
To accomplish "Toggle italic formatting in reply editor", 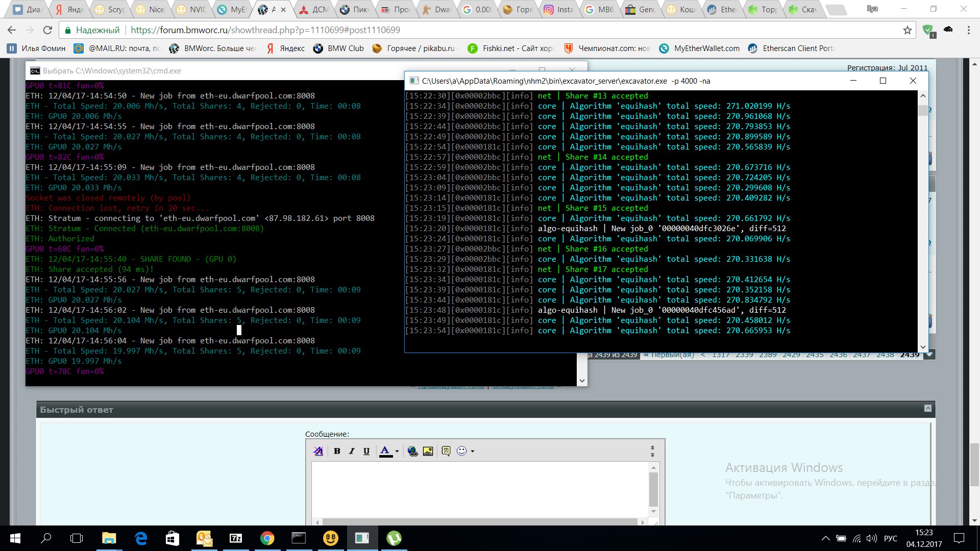I will (x=352, y=451).
